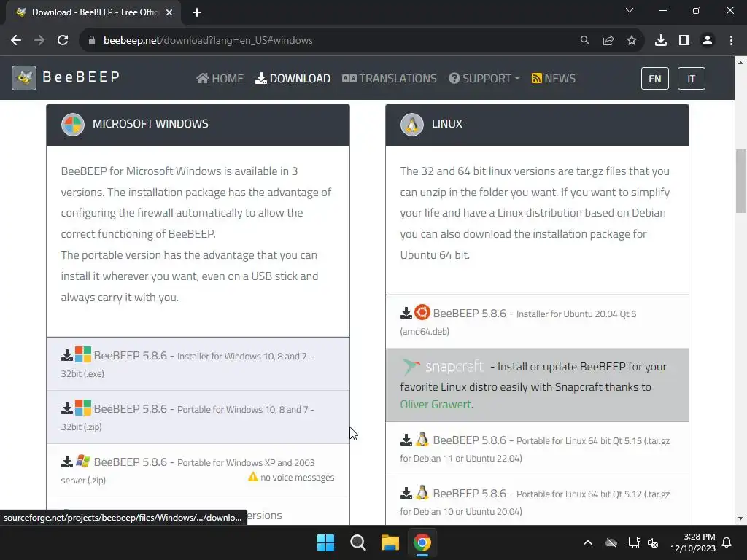
Task: Open Chrome downloads icon
Action: coord(661,41)
